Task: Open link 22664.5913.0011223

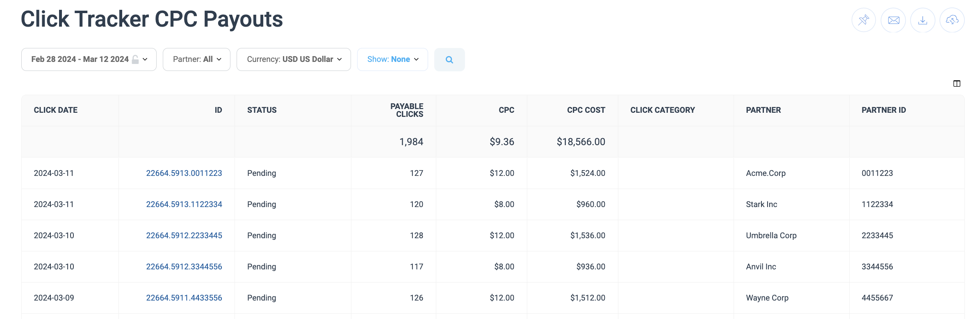Action: 184,173
